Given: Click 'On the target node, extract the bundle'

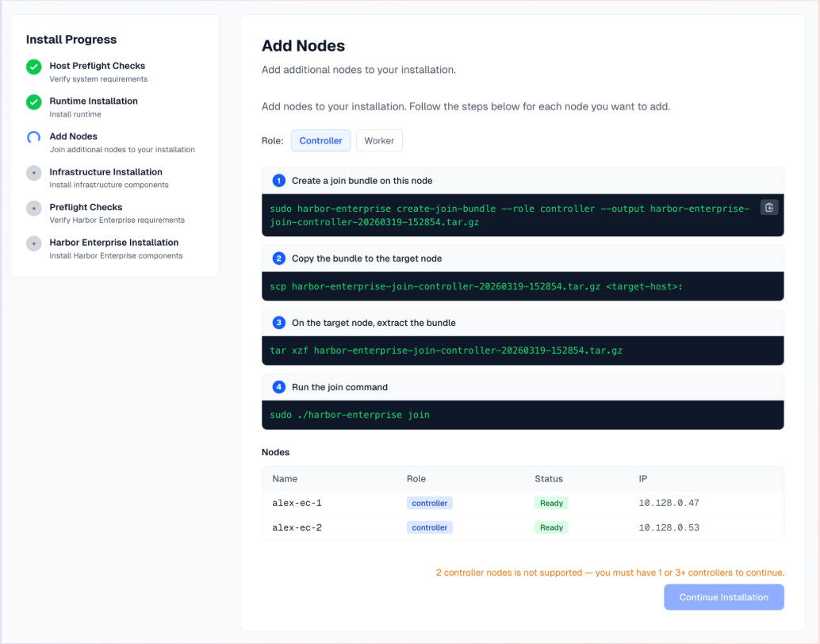Looking at the screenshot, I should pyautogui.click(x=374, y=323).
